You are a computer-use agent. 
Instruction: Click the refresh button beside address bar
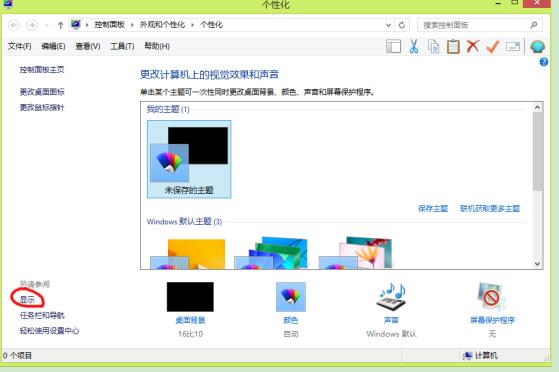click(x=402, y=25)
